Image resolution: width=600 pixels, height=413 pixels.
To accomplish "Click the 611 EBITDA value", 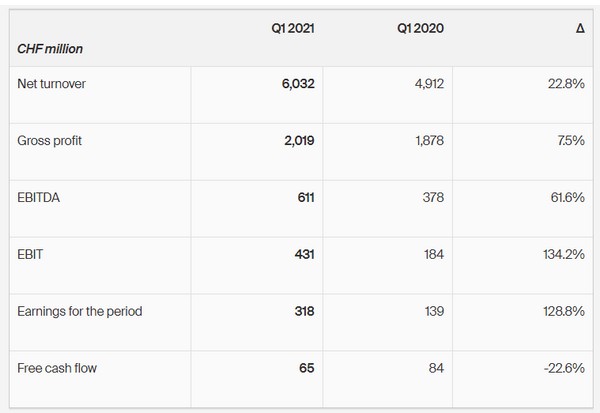I will pyautogui.click(x=304, y=198).
